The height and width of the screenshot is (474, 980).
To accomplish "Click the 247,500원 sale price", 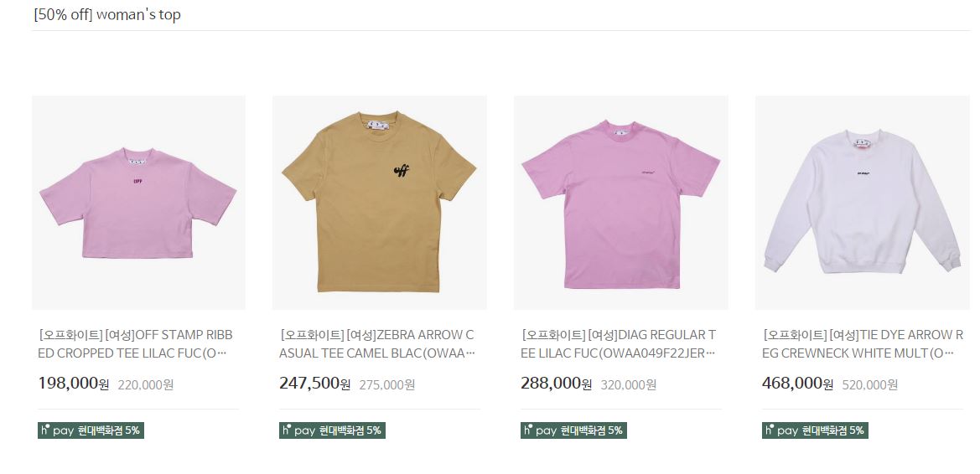I will coord(315,384).
